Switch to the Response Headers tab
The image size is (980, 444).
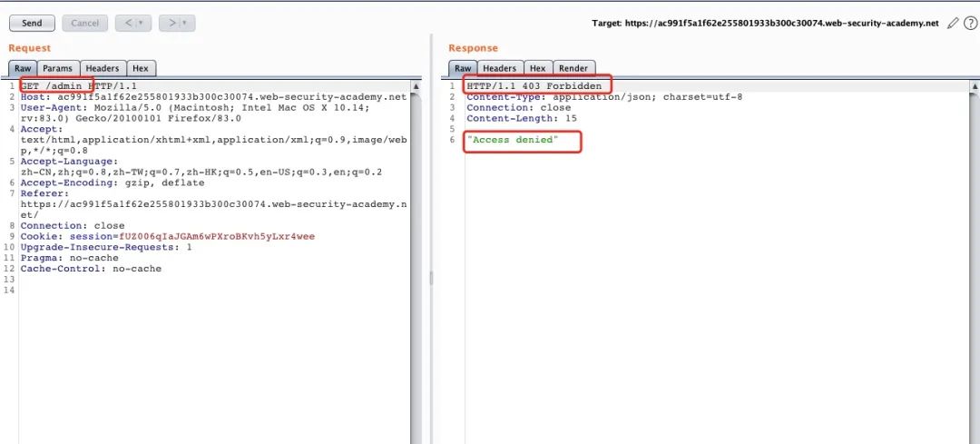500,68
